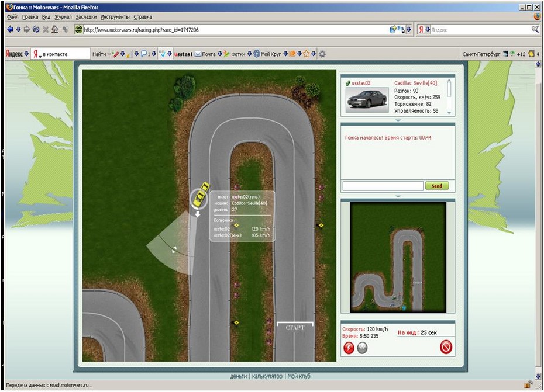Open the калькулятор link

(x=267, y=376)
